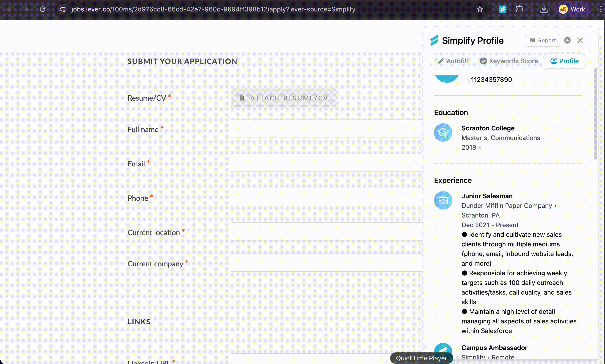The width and height of the screenshot is (605, 364).
Task: Switch to the Autofill tab
Action: click(453, 61)
